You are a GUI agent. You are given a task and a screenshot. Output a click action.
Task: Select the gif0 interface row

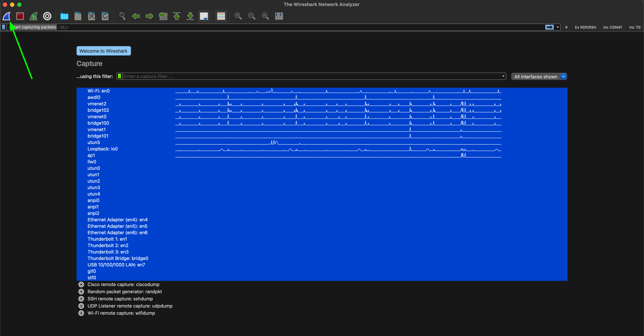coord(322,271)
